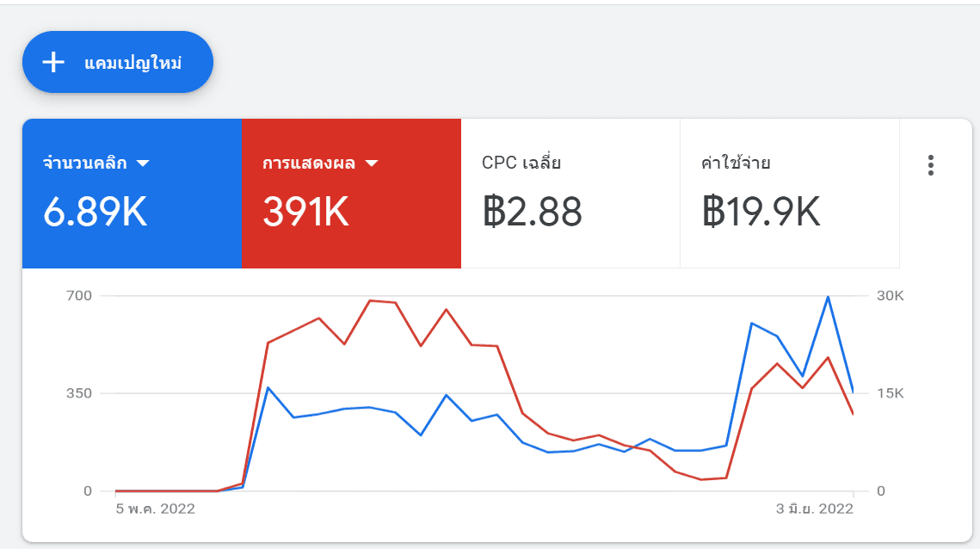Click the blue line's highest peak near 700
This screenshot has width=980, height=549.
tap(828, 297)
